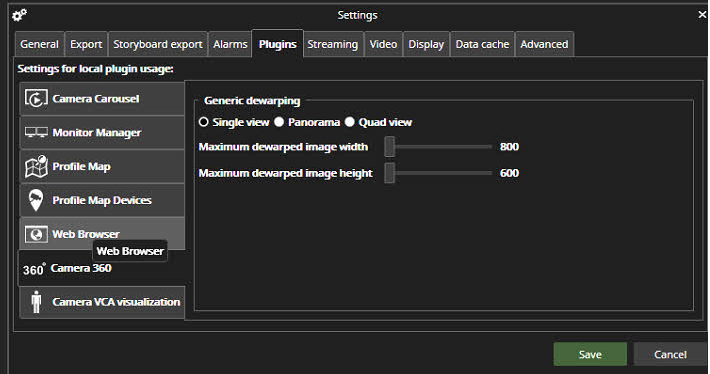Click the maximum dewarped image width slider handle
This screenshot has height=374, width=710.
pyautogui.click(x=389, y=147)
